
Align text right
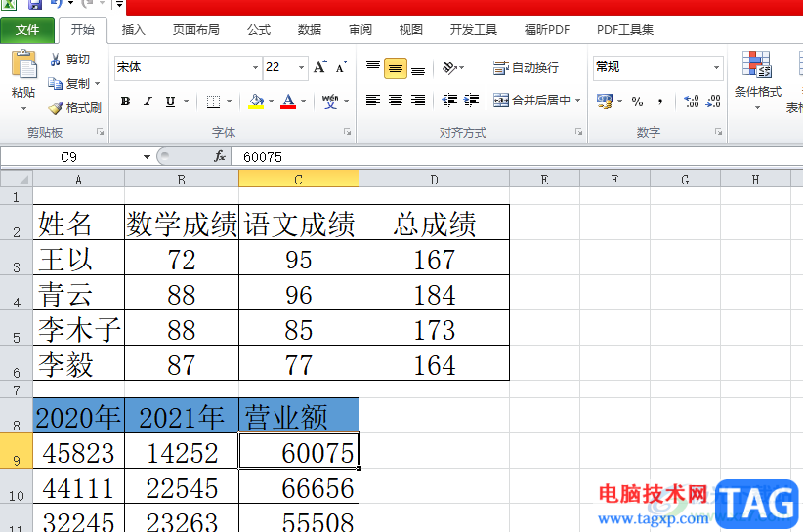pyautogui.click(x=418, y=101)
